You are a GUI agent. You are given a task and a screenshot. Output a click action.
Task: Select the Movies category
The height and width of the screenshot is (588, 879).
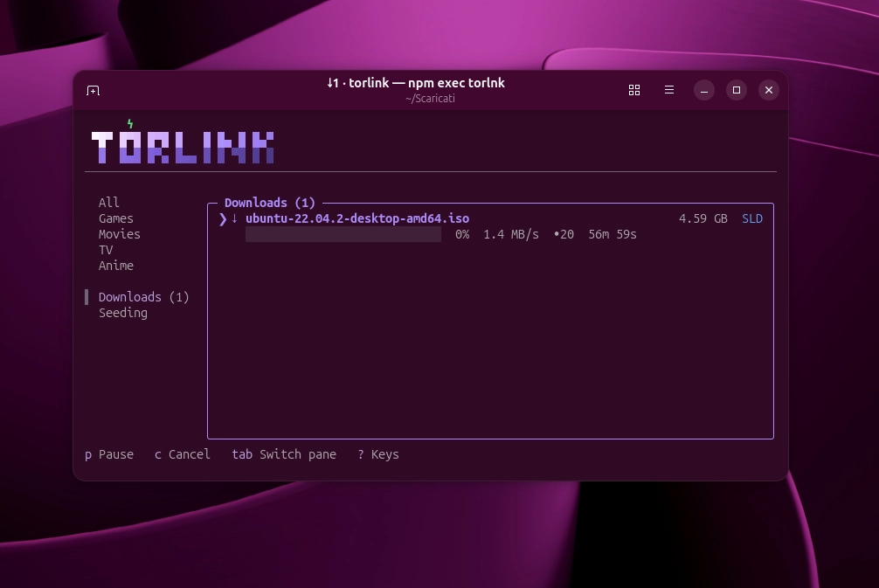click(x=120, y=234)
